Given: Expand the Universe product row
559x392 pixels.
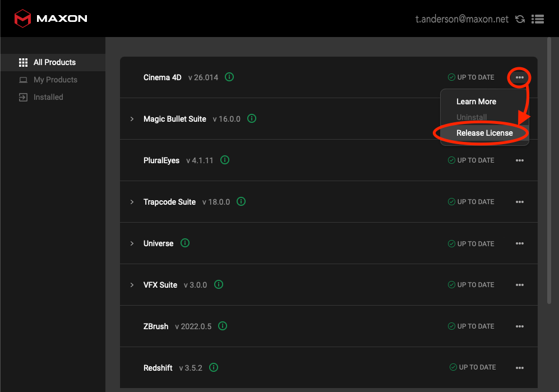Looking at the screenshot, I should tap(132, 243).
